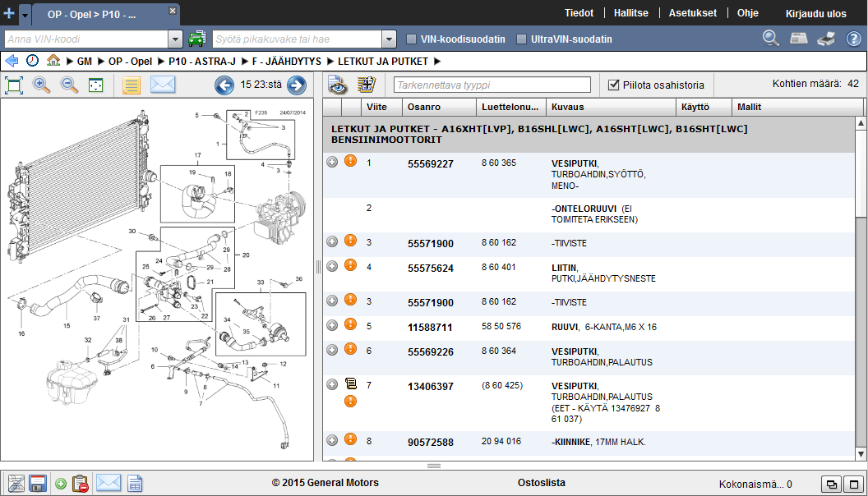The image size is (868, 496).
Task: Open the history clock icon
Action: (x=33, y=61)
